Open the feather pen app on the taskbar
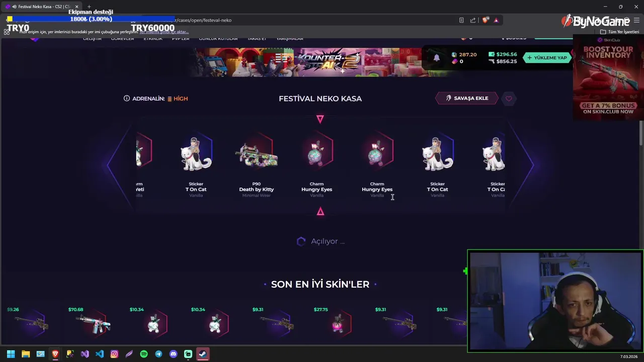The width and height of the screenshot is (644, 362). click(x=129, y=354)
